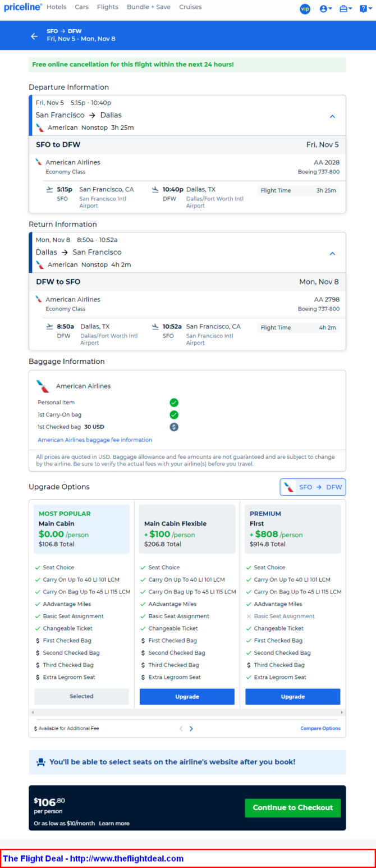
Task: Click the Selected button under Main Cabin
Action: tap(82, 696)
